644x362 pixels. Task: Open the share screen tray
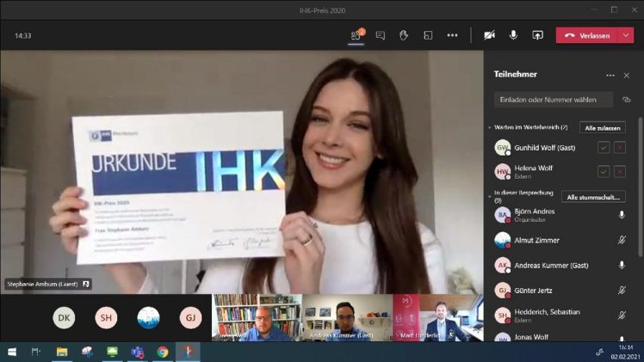[x=538, y=35]
